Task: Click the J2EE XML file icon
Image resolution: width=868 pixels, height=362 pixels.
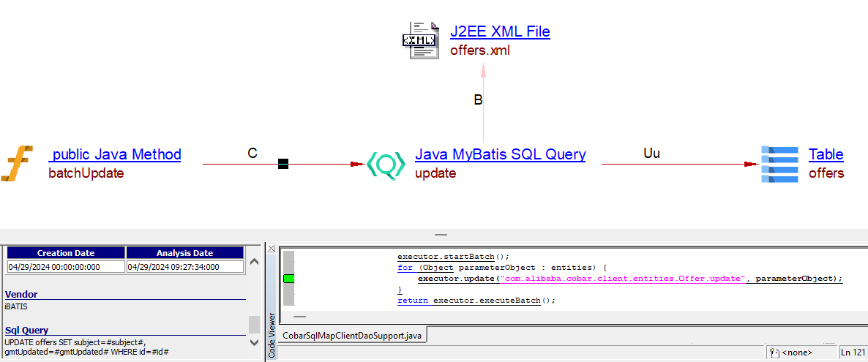Action: pyautogui.click(x=419, y=40)
